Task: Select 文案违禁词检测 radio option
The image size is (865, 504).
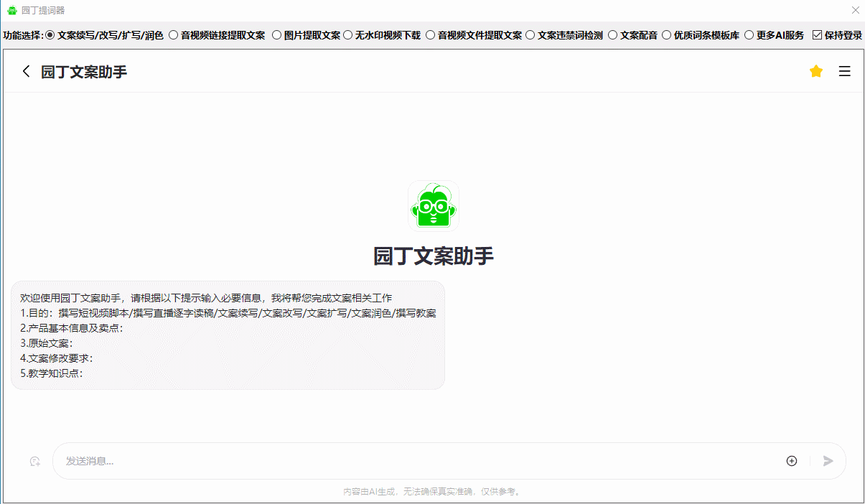Action: pos(530,35)
